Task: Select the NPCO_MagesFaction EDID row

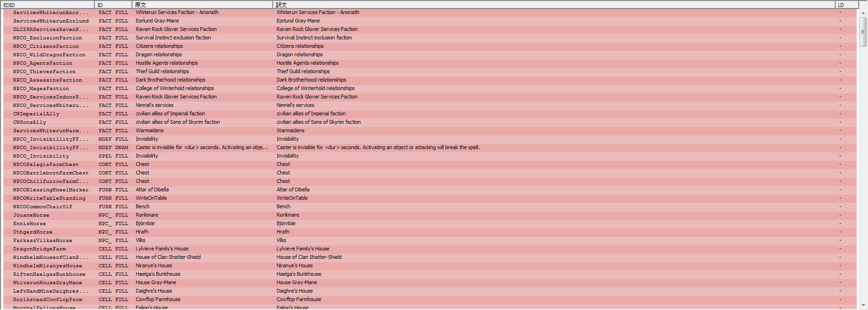Action: 430,89
